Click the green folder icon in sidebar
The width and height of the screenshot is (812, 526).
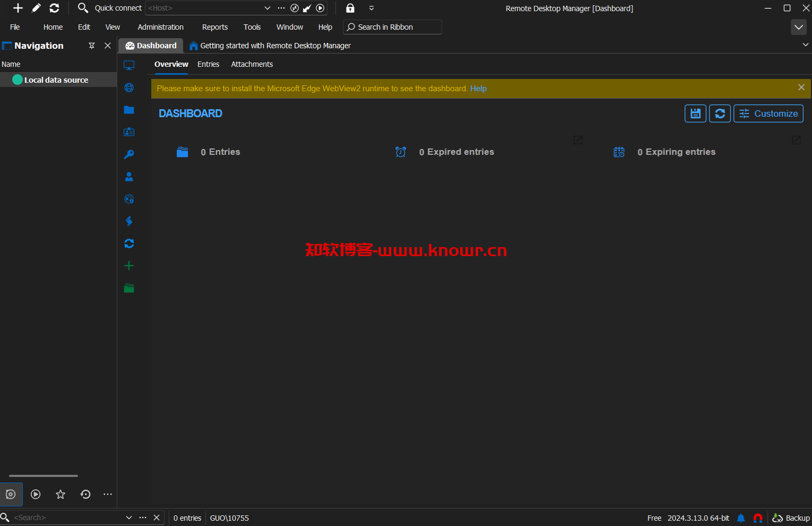[129, 288]
